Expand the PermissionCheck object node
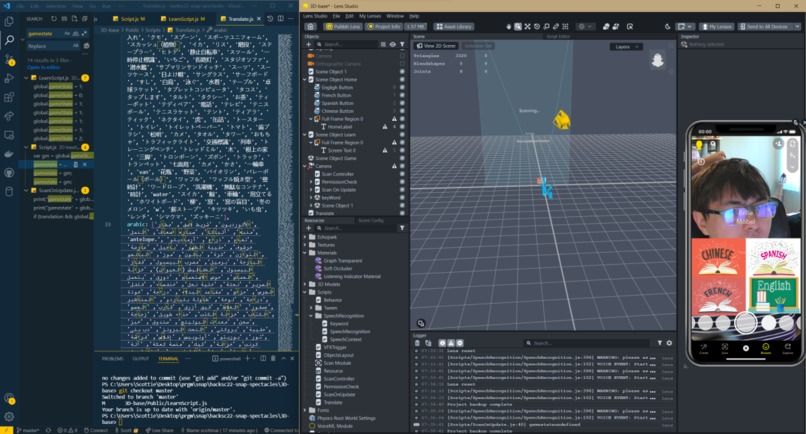The image size is (806, 434). (x=311, y=182)
